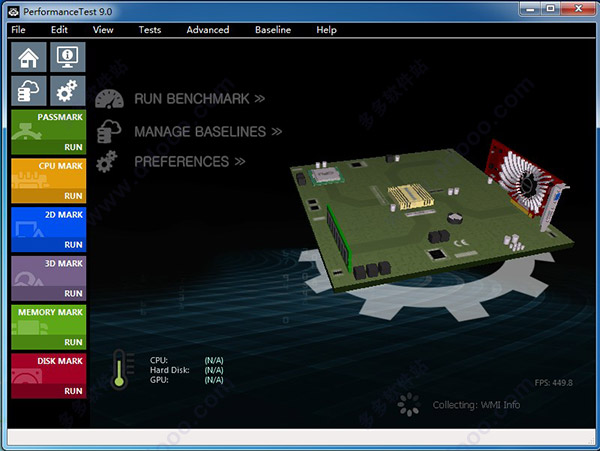Open the Advanced menu

[x=208, y=30]
